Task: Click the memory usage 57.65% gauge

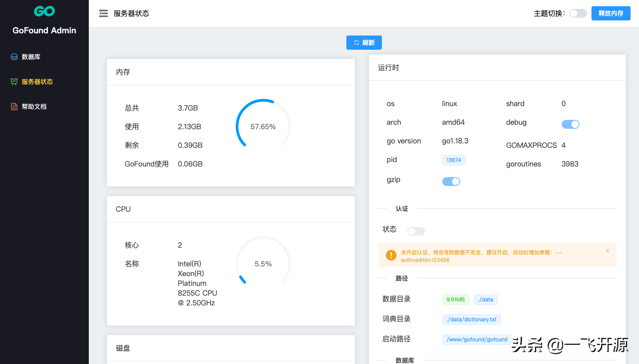Action: (x=263, y=127)
